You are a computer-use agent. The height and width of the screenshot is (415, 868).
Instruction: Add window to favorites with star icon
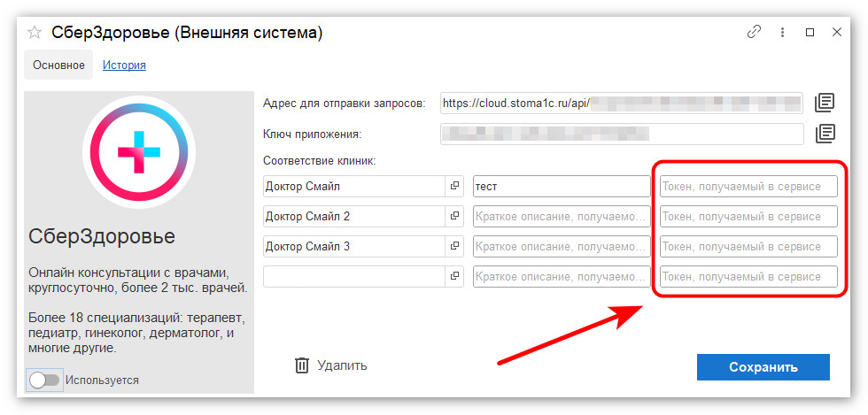[35, 34]
